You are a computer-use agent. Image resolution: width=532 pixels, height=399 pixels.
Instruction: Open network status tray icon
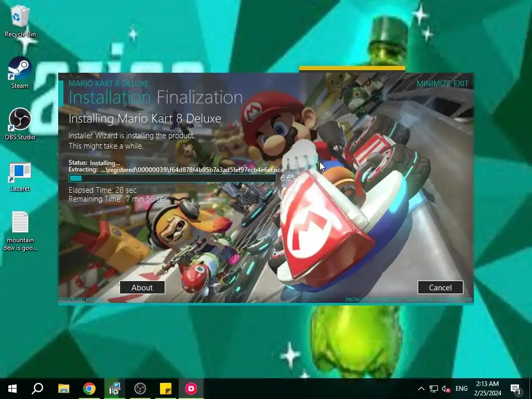(434, 389)
